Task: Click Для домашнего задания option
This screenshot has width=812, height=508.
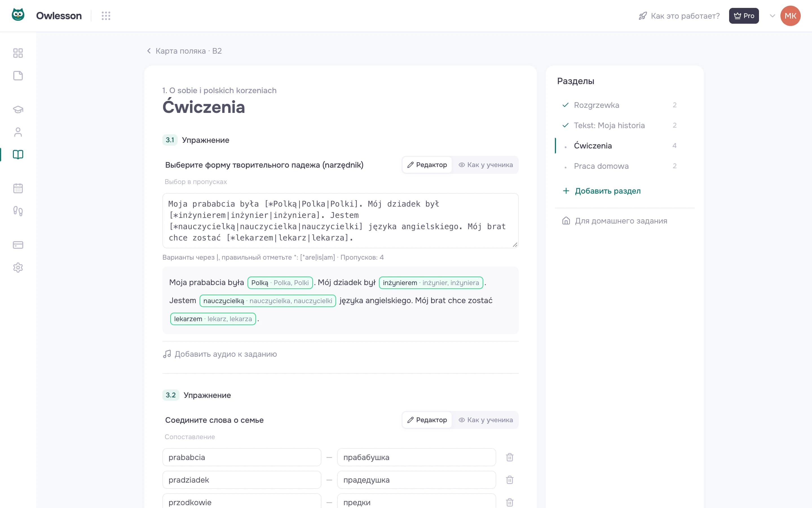Action: tap(614, 221)
